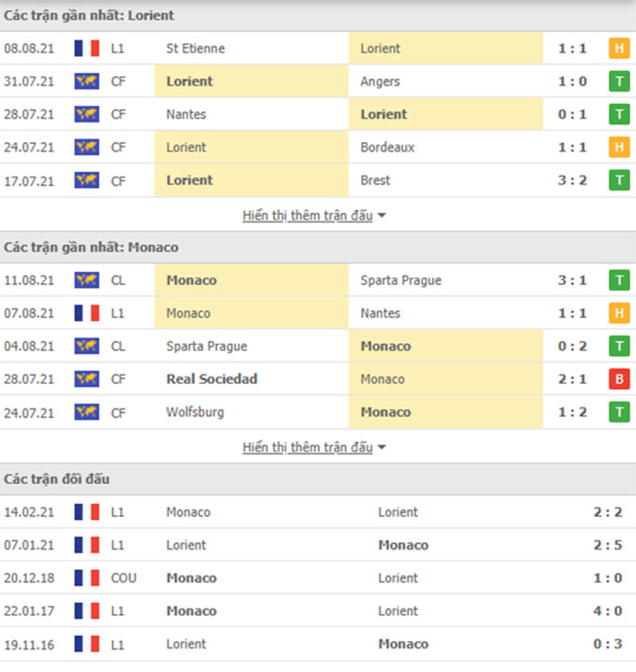Click the Wolfsburg team name
The width and height of the screenshot is (636, 672).
194,412
